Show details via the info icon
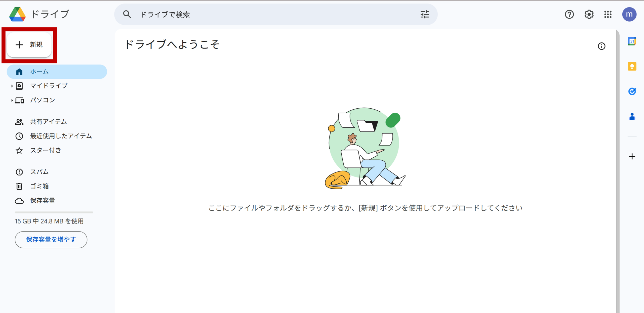The image size is (644, 313). [601, 46]
